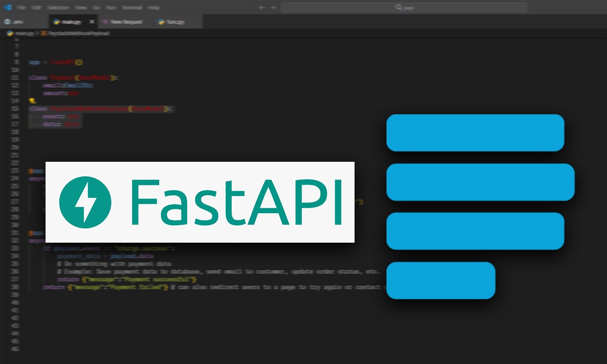The image size is (607, 364).
Task: Click the file icon on the .env tab
Action: (8, 22)
